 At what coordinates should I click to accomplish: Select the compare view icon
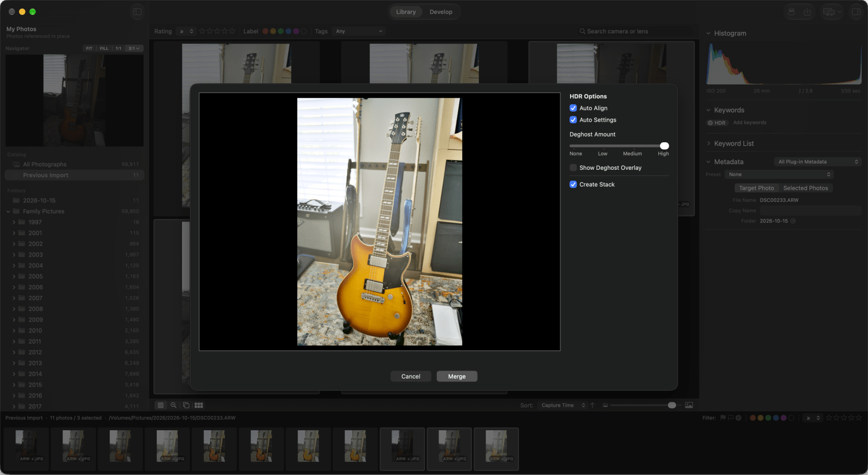[x=186, y=405]
